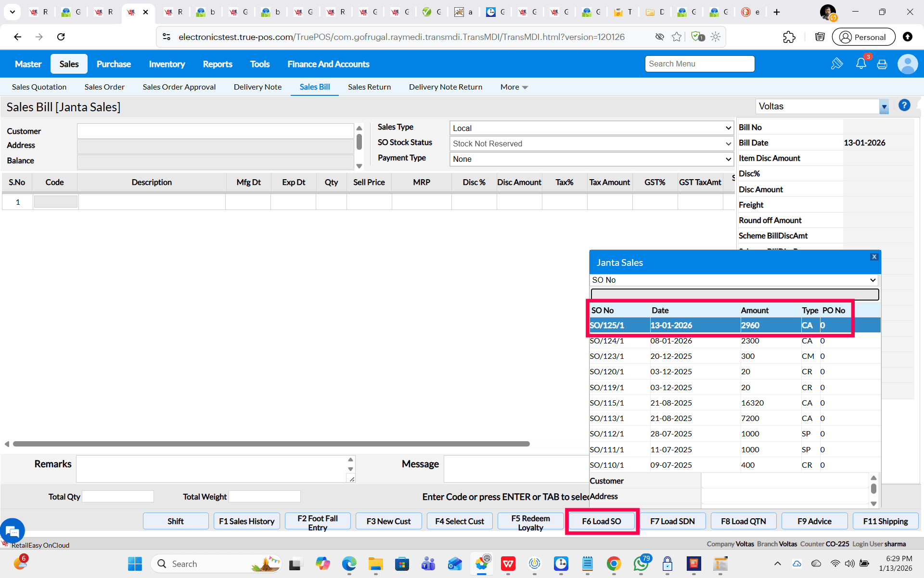Bookmark page with the star icon

(x=677, y=37)
